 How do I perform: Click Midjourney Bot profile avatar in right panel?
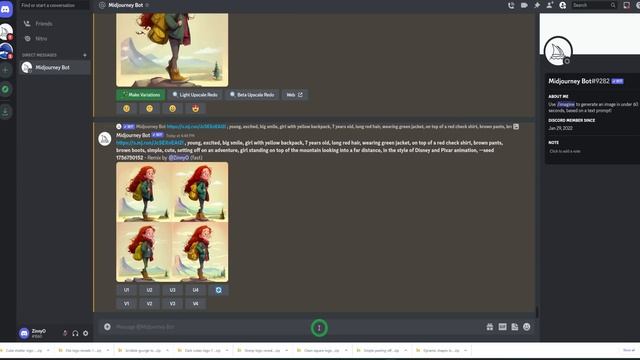click(558, 51)
